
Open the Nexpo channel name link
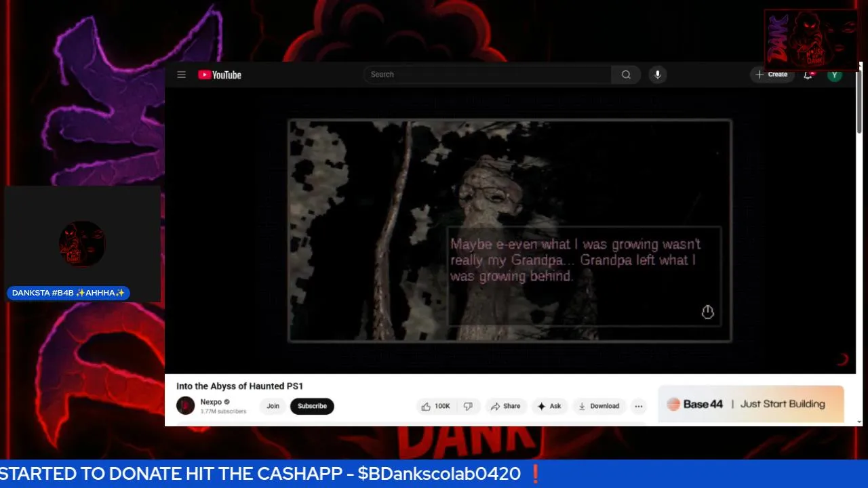click(211, 402)
